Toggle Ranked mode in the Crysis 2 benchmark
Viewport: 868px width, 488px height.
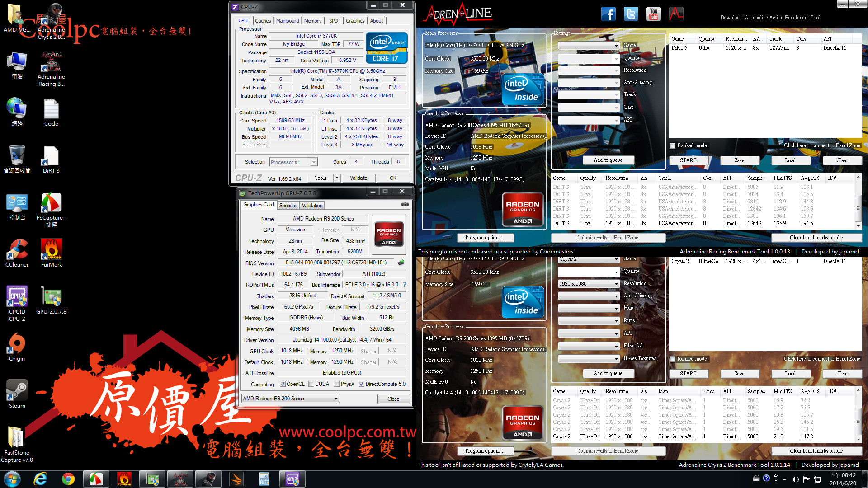coord(673,359)
